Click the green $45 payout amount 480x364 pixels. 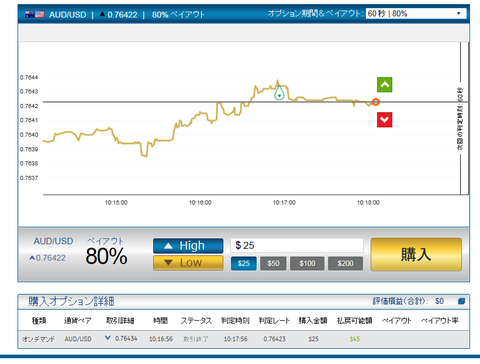click(355, 339)
